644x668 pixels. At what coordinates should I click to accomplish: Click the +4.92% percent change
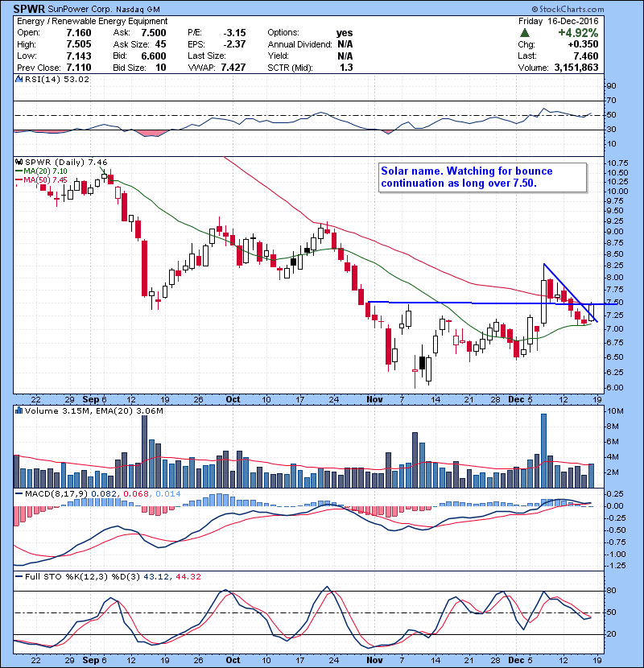point(578,33)
